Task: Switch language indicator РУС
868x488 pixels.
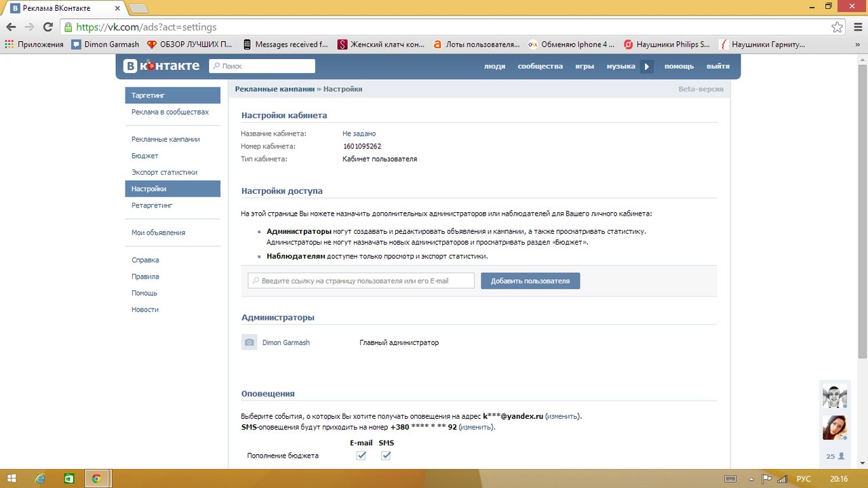Action: coord(804,479)
